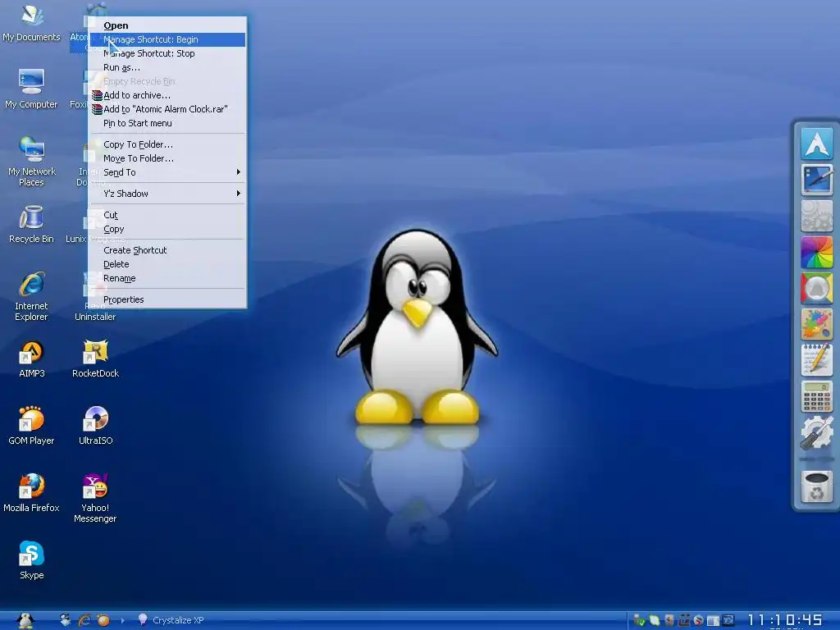Click the Uninstaller desktop label
The image size is (840, 630).
(95, 317)
